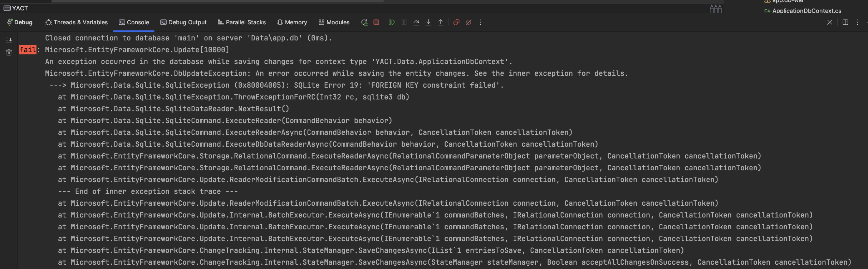Clear all console output

[x=9, y=52]
